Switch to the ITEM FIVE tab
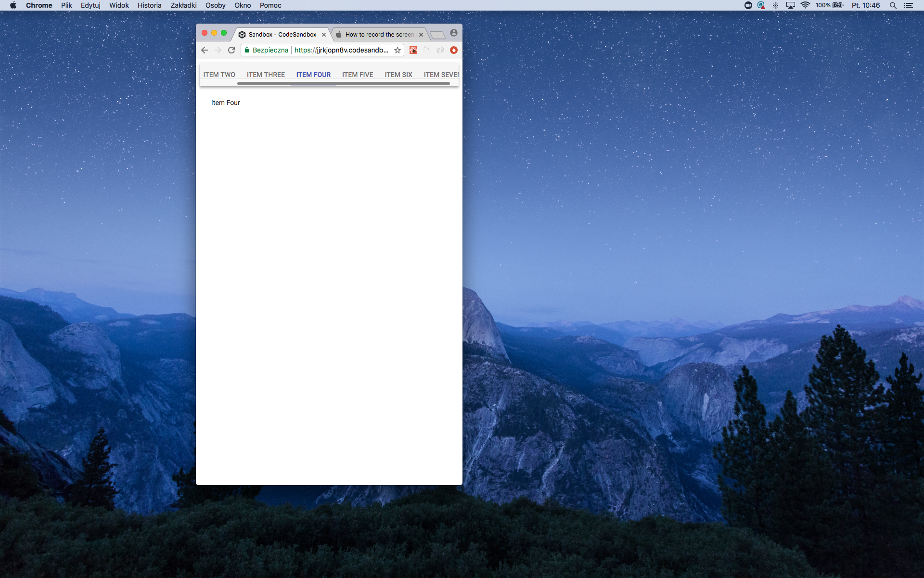Screen dimensions: 924x578 coord(358,75)
